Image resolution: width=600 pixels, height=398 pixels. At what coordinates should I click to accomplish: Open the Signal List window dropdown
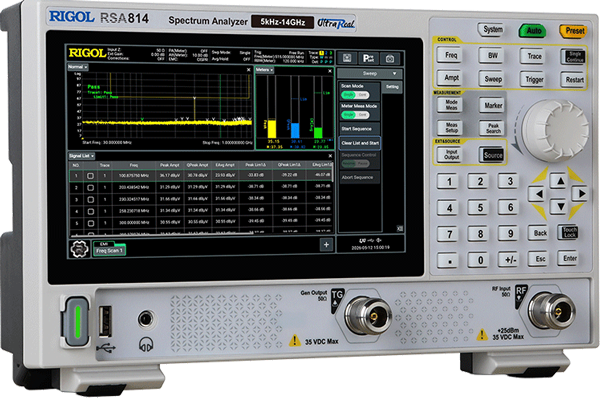point(82,156)
